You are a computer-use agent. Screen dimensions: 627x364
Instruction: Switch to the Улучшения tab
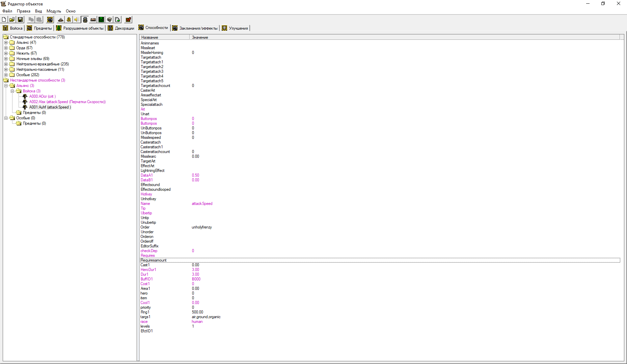(235, 28)
